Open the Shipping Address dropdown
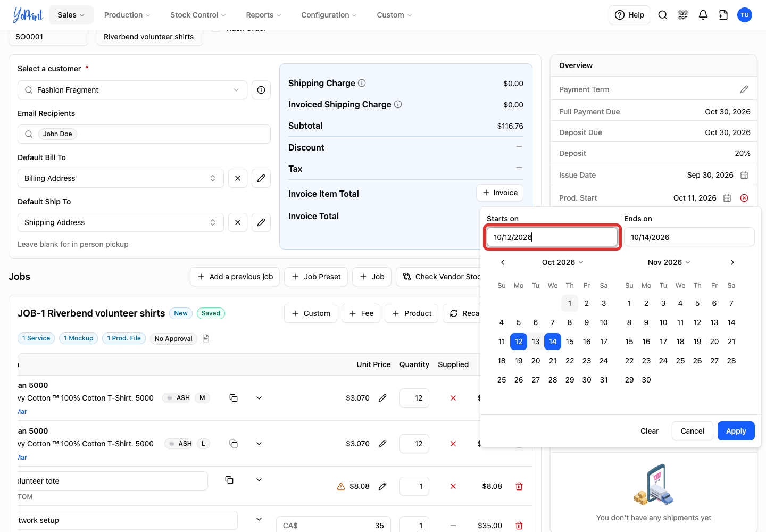Screen dimensions: 766x532 (x=121, y=222)
